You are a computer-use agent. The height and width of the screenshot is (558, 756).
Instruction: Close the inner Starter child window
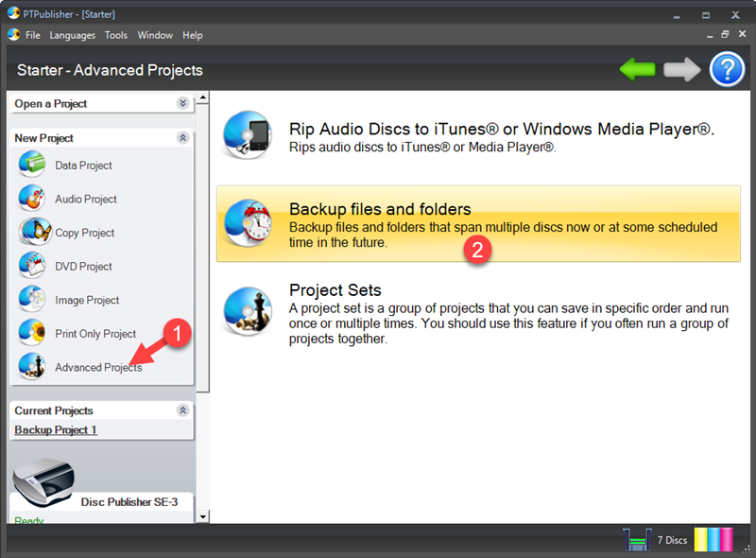pyautogui.click(x=742, y=34)
